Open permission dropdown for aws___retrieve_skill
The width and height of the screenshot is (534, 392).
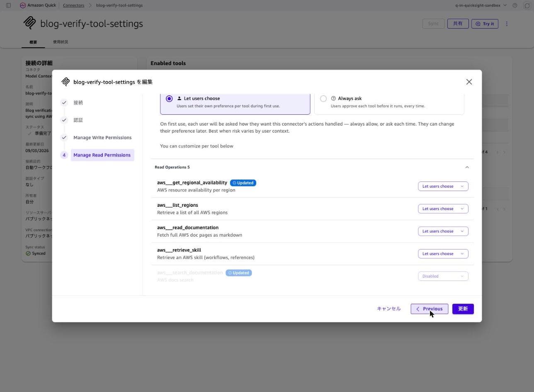(443, 254)
